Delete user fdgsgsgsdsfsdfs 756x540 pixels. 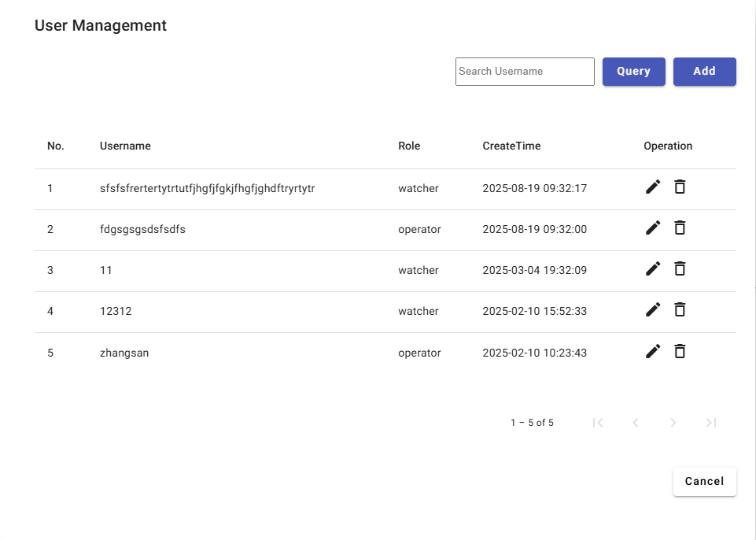(680, 227)
